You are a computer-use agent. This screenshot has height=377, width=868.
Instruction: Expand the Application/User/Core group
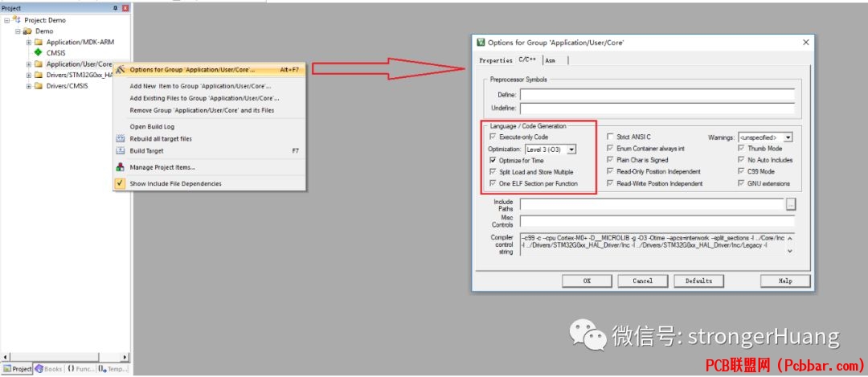29,64
